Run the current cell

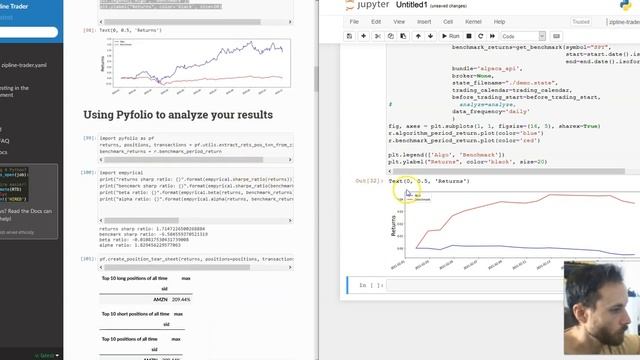pyautogui.click(x=451, y=36)
